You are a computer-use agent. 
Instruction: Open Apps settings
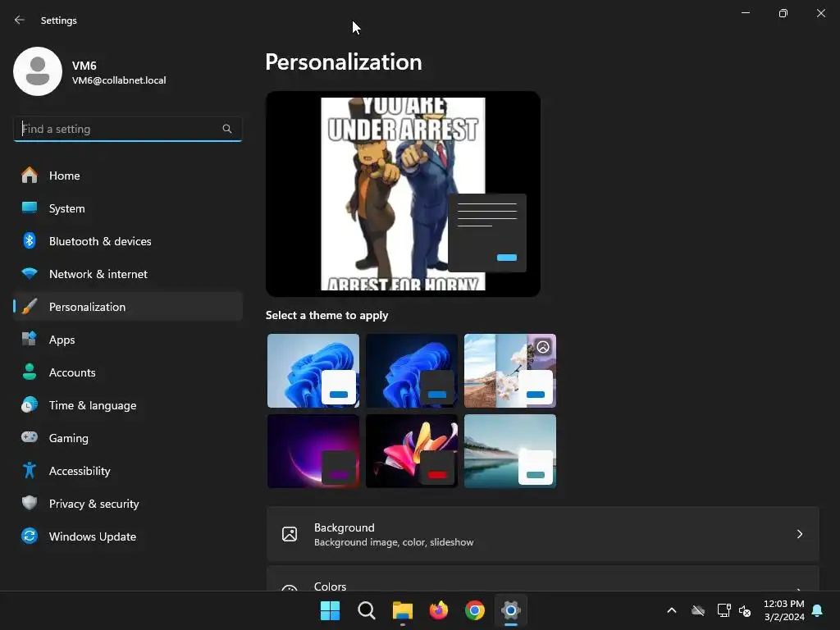point(127,340)
